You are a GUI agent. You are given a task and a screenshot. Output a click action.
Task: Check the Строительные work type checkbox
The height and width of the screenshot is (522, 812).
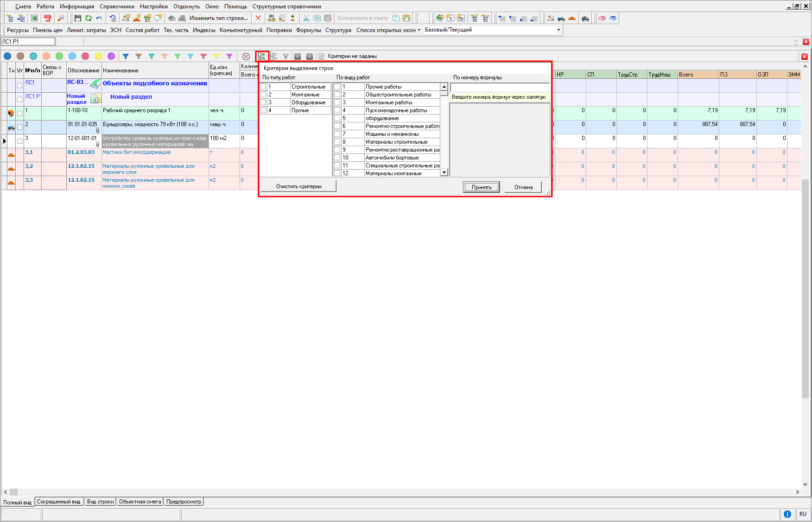click(x=263, y=87)
